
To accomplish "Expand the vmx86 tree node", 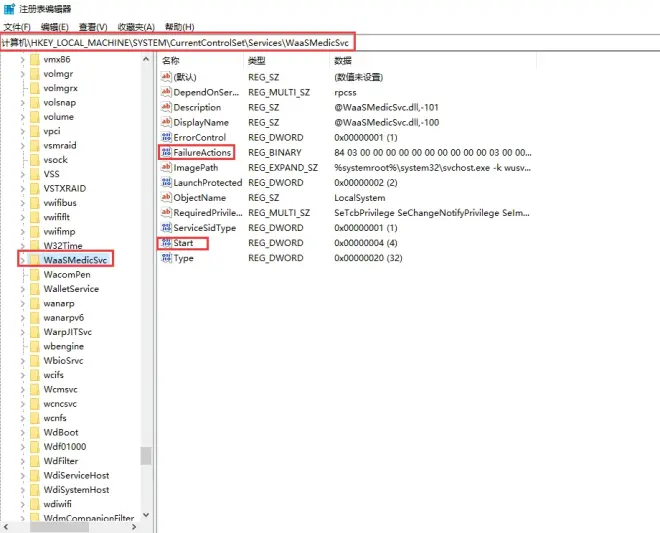I will (22, 59).
